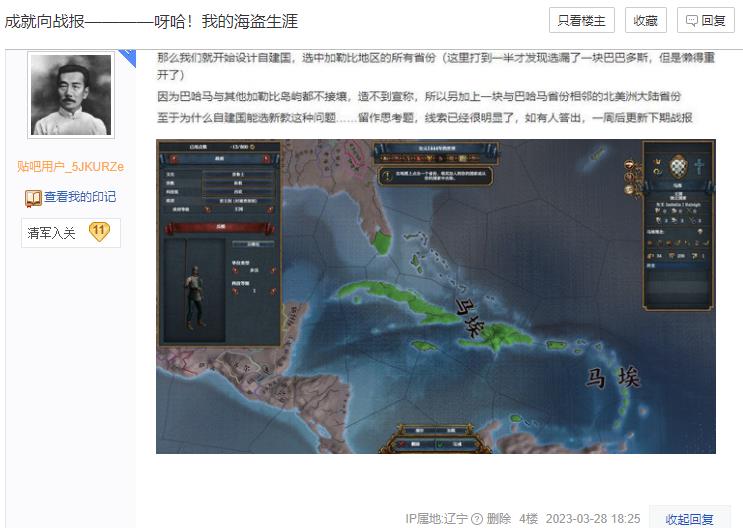Click 收起回复 to collapse replies

click(689, 519)
